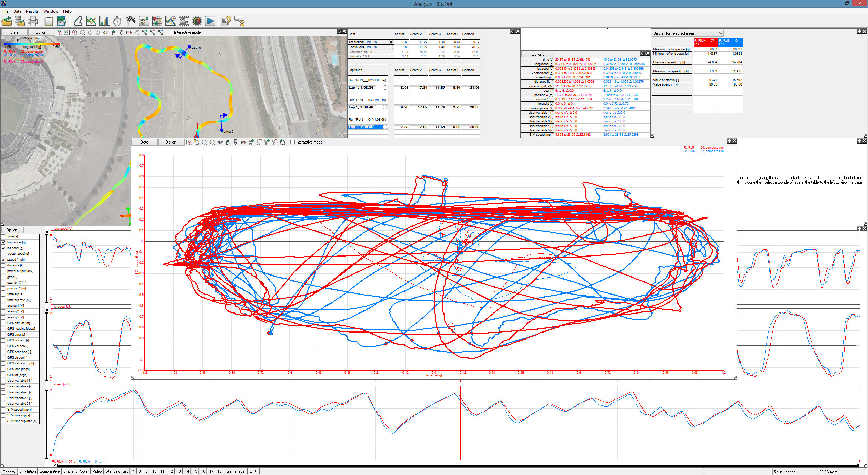Image resolution: width=868 pixels, height=475 pixels.
Task: Open the XY export spreadsheet icon
Action: pyautogui.click(x=62, y=21)
